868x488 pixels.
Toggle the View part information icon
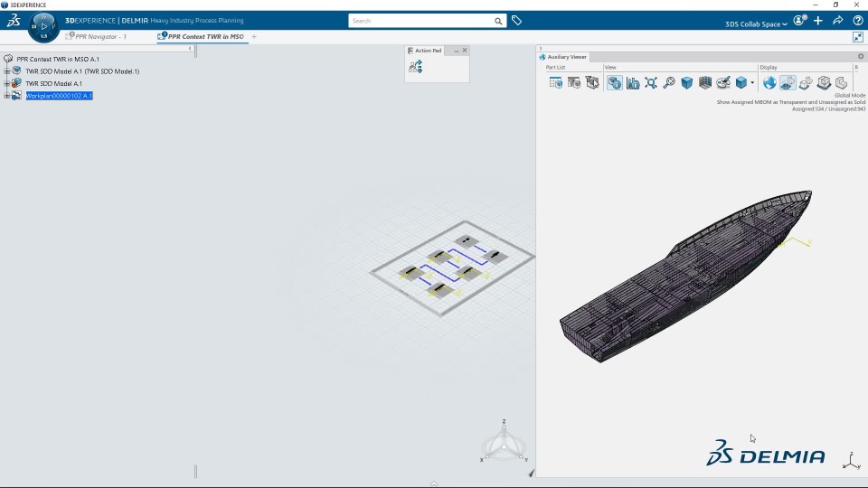(x=615, y=83)
